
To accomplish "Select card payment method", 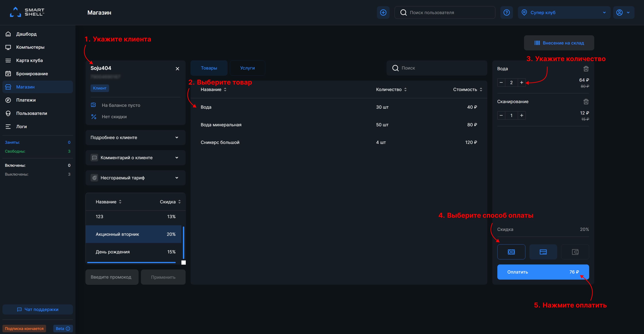I will click(543, 252).
